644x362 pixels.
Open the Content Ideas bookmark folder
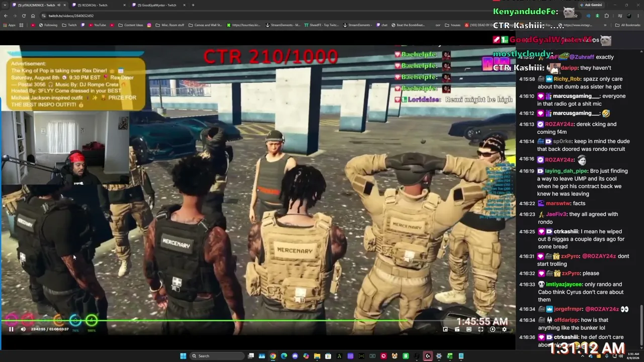click(x=130, y=25)
